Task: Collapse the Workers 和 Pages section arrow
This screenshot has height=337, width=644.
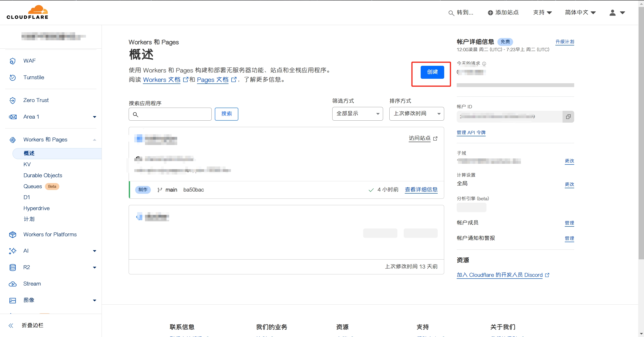Action: point(94,140)
